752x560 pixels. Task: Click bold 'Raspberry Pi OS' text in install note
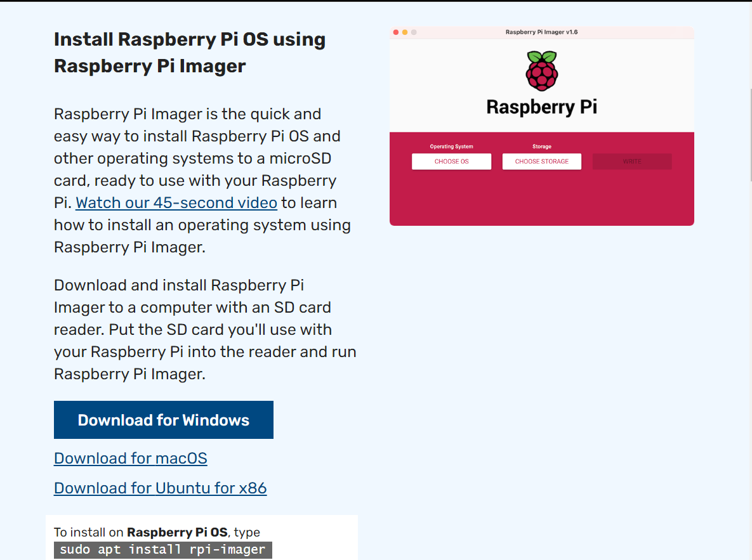pyautogui.click(x=177, y=532)
